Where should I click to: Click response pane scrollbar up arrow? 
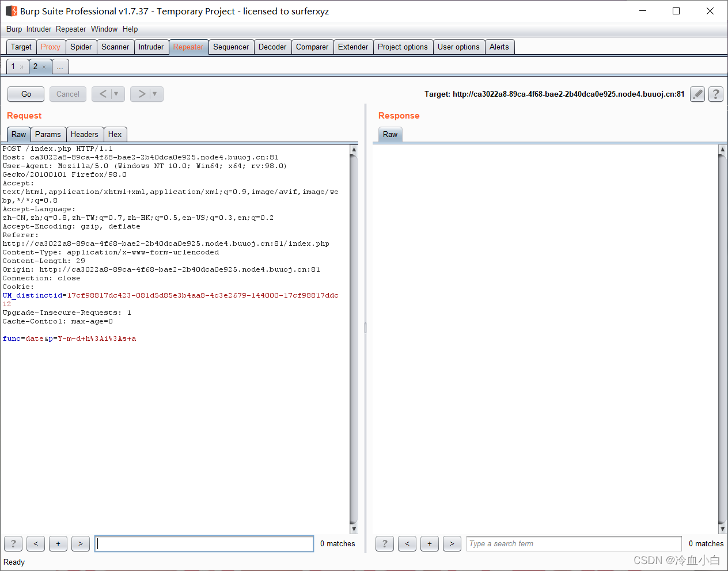(722, 150)
